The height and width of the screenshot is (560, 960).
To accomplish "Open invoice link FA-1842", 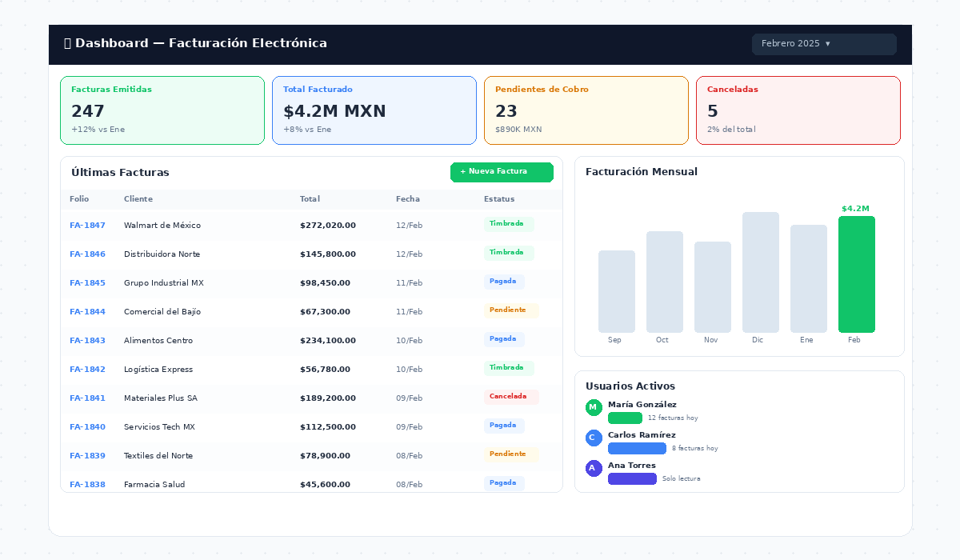I will 87,370.
